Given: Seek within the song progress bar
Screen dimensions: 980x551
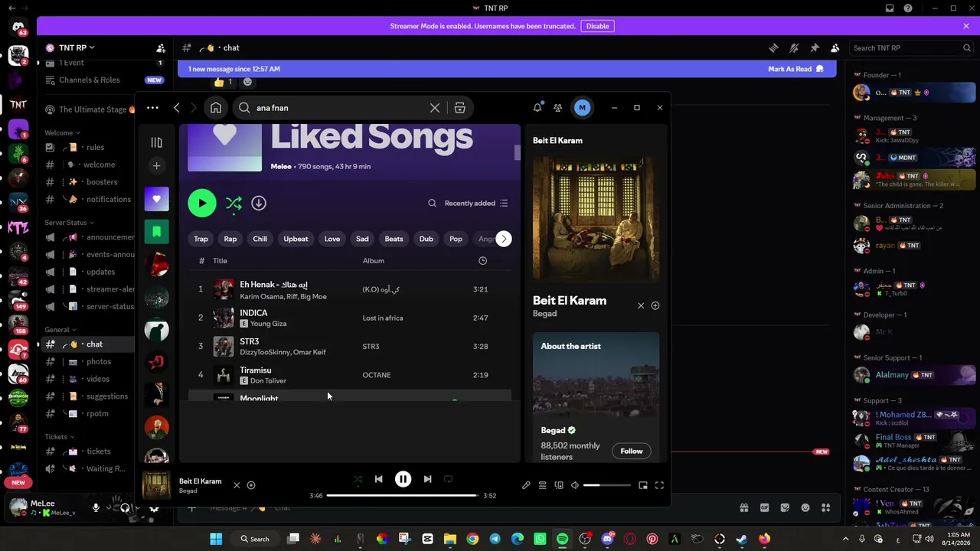Looking at the screenshot, I should coord(403,496).
